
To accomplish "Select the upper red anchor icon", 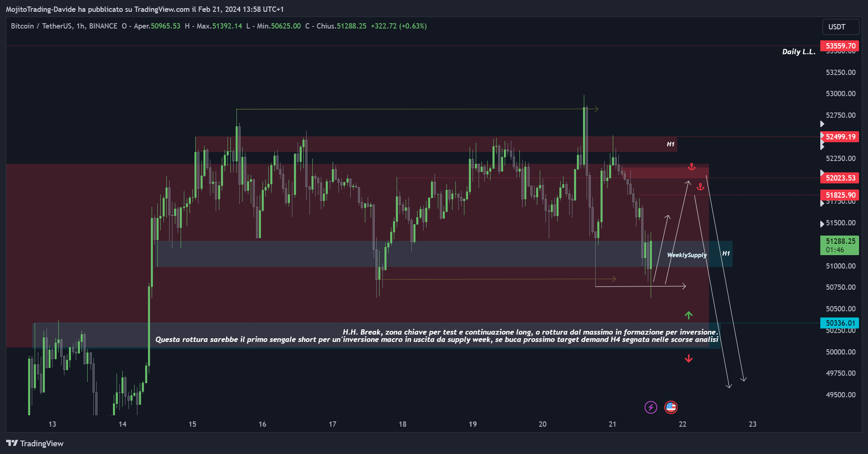I will tap(691, 167).
